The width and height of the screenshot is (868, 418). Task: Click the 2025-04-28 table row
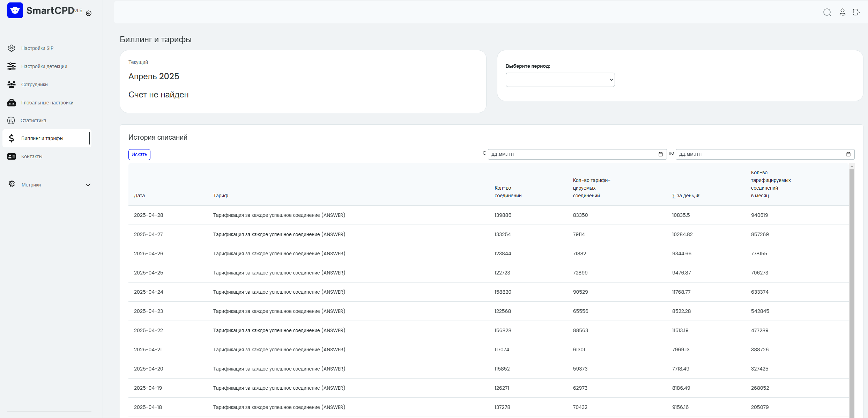tap(488, 215)
